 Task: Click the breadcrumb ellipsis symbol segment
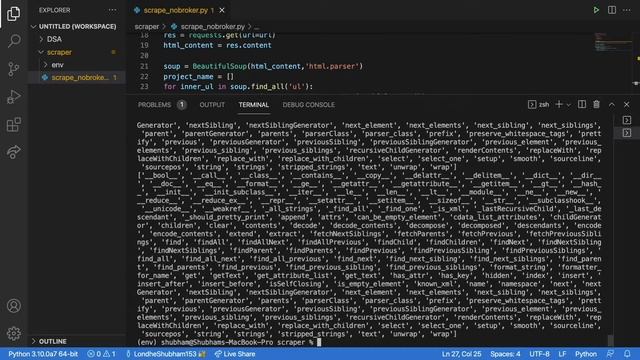(256, 27)
